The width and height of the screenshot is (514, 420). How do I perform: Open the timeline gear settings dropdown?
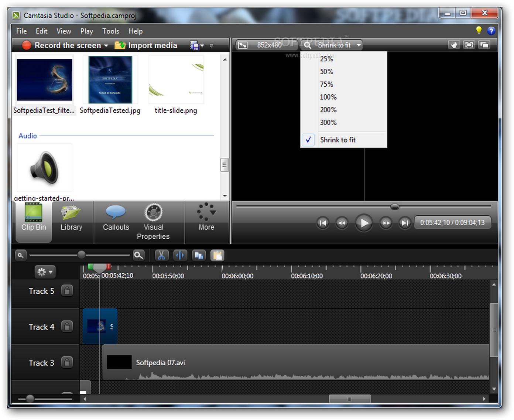click(x=44, y=272)
